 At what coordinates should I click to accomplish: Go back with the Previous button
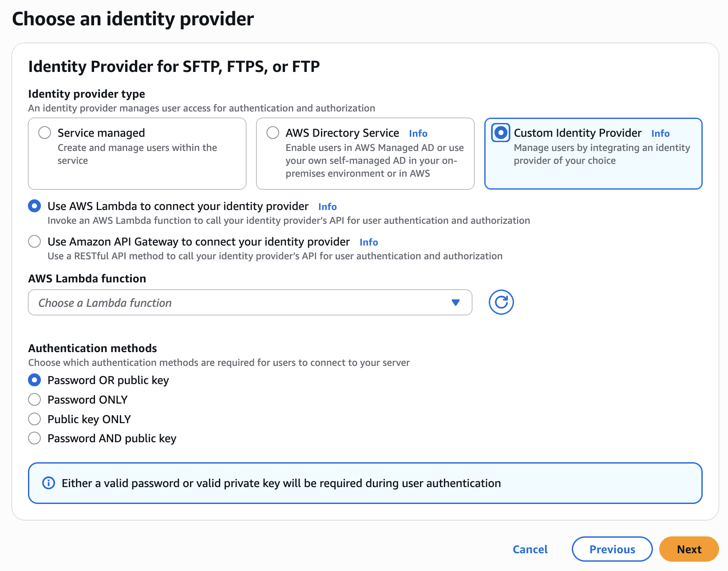(x=612, y=549)
